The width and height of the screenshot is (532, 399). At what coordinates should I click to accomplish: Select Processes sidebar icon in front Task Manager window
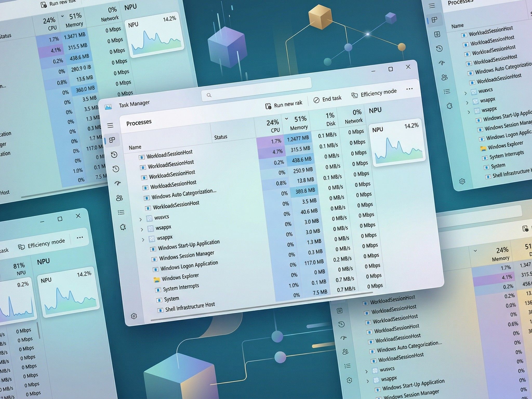(112, 140)
